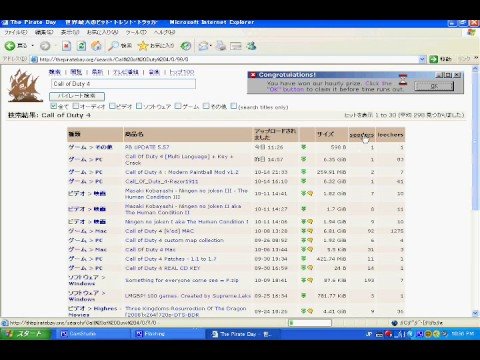Open Favorites via the star icon
Image resolution: width=480 pixels, height=360 pixels.
143,46
